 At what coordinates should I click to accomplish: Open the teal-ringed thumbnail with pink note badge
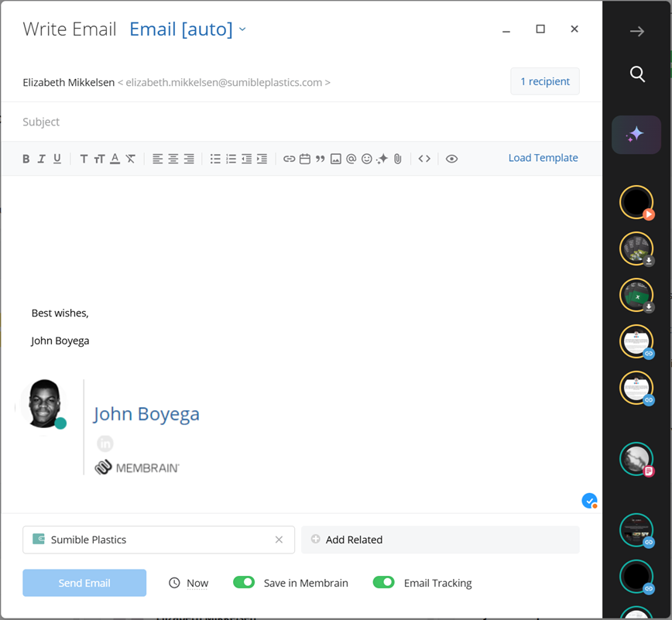pos(637,459)
